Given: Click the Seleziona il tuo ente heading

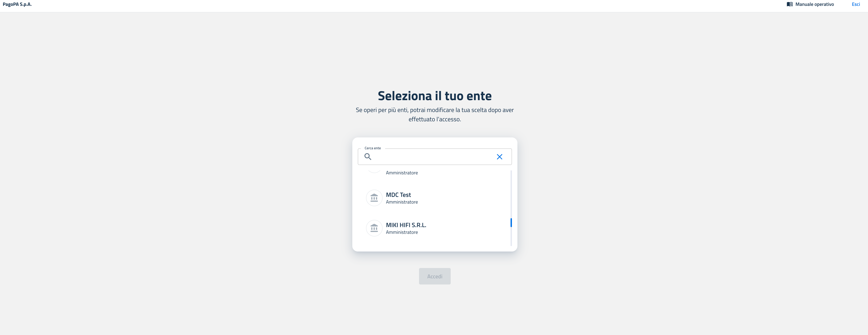Looking at the screenshot, I should (x=434, y=96).
